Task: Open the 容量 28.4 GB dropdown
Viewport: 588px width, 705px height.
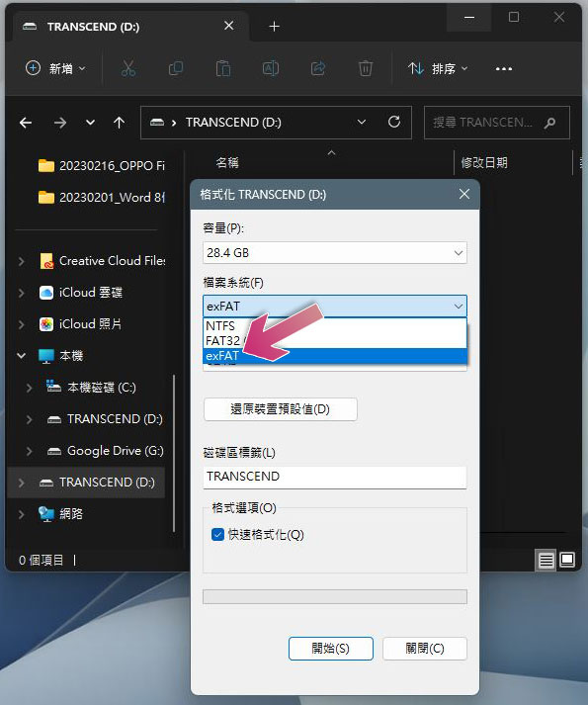Action: pos(335,253)
